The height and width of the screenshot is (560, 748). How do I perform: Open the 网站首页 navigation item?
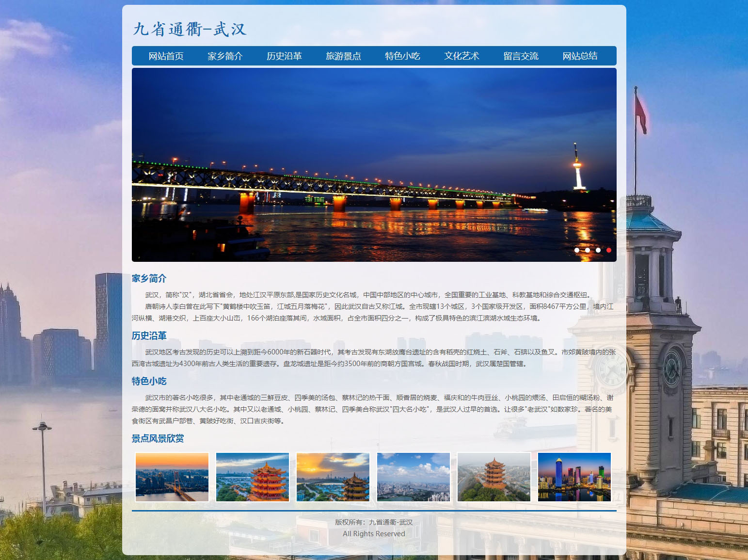pyautogui.click(x=166, y=56)
